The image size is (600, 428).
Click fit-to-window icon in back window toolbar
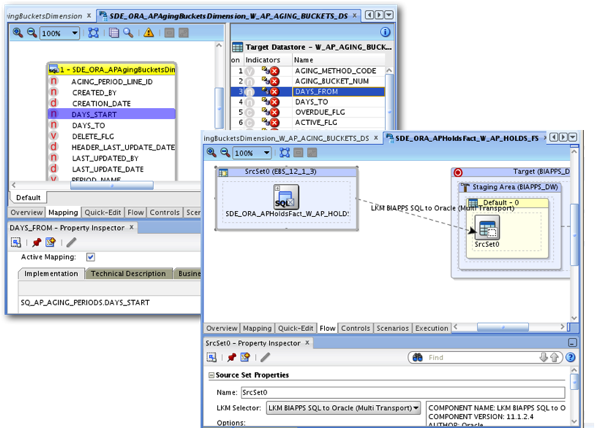click(93, 33)
